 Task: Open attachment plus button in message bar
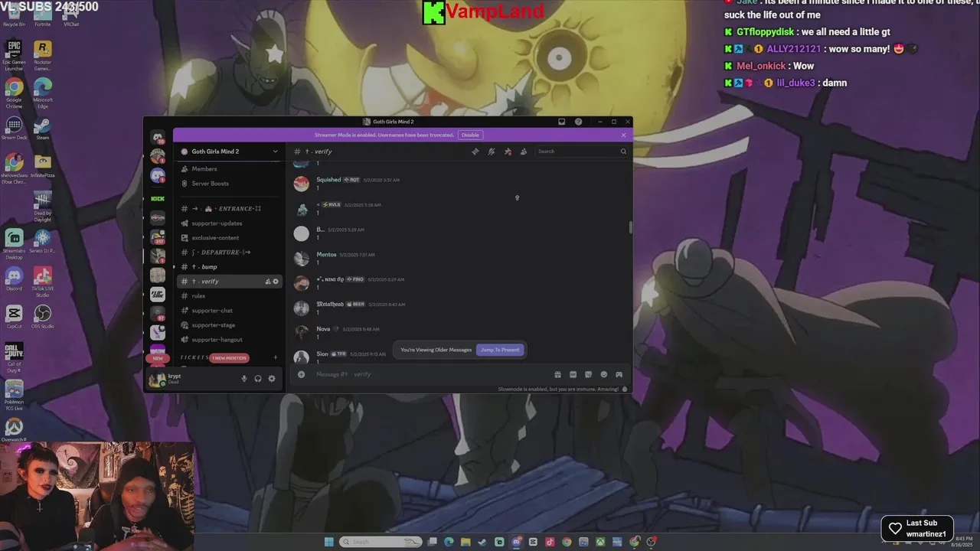(x=301, y=374)
